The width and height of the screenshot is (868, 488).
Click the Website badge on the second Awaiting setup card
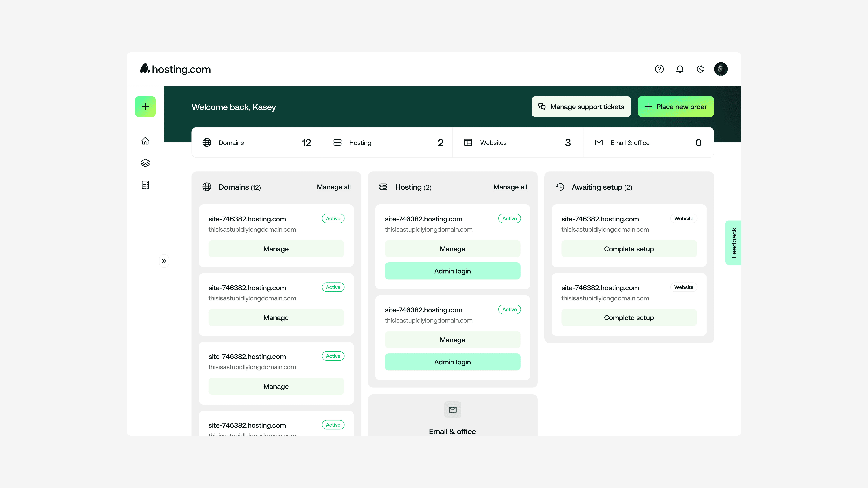[684, 287]
